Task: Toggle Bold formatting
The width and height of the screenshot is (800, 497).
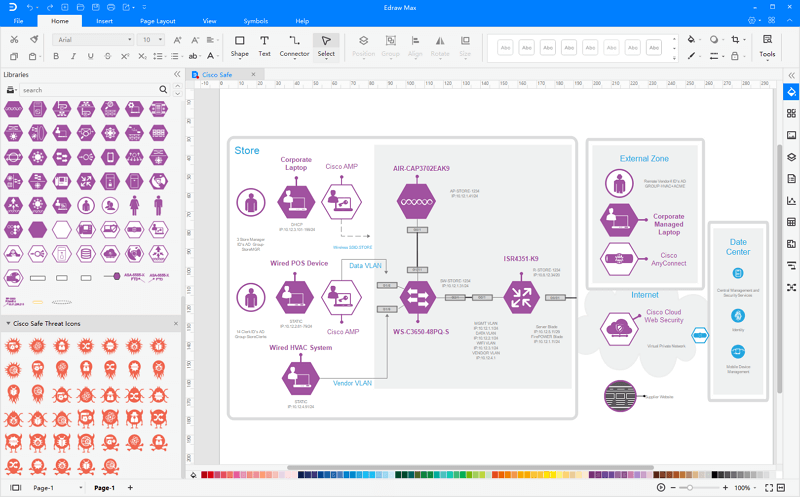Action: 56,56
